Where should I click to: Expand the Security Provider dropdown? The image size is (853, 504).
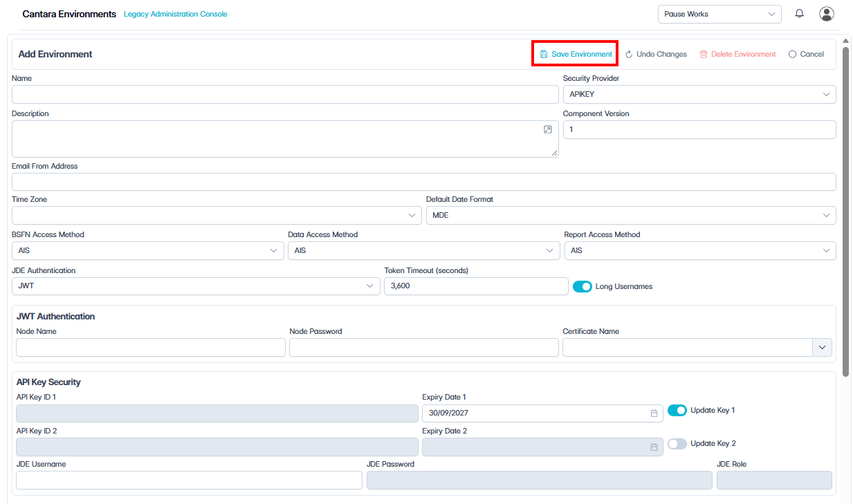pyautogui.click(x=699, y=94)
